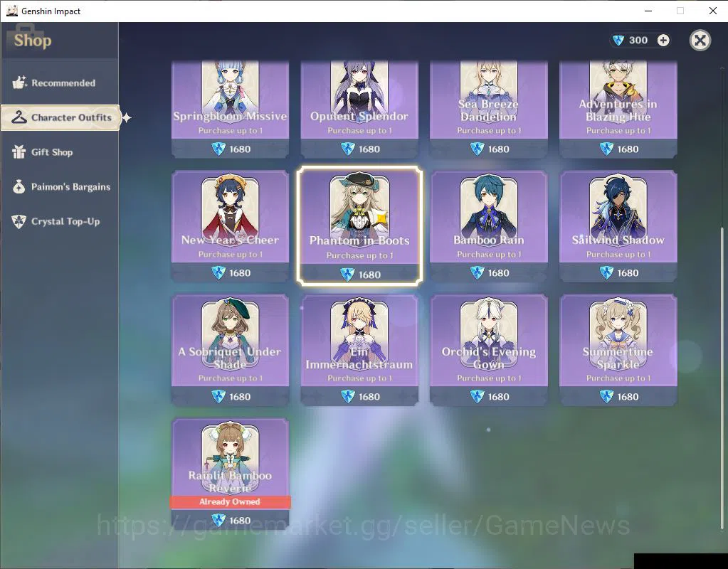Select the Bamboo Rain outfit card
This screenshot has height=569, width=728.
click(489, 226)
